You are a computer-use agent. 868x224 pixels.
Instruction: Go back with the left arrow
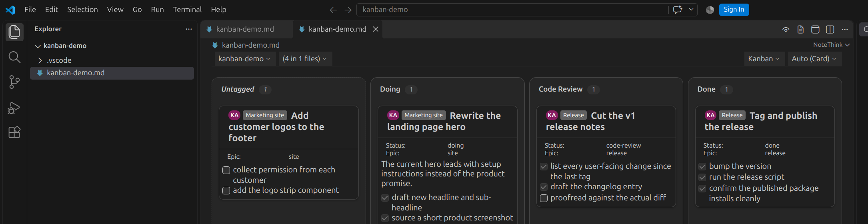333,10
